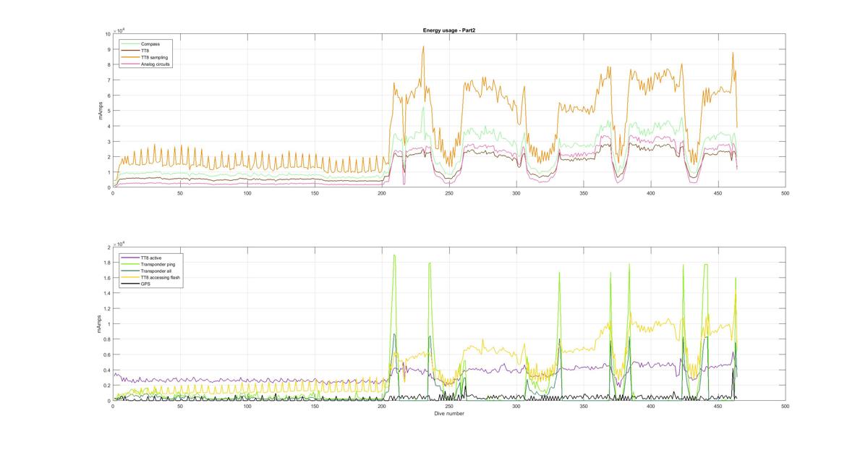
Task: Select the 'TT8' legend entry in top plot
Action: [x=145, y=51]
